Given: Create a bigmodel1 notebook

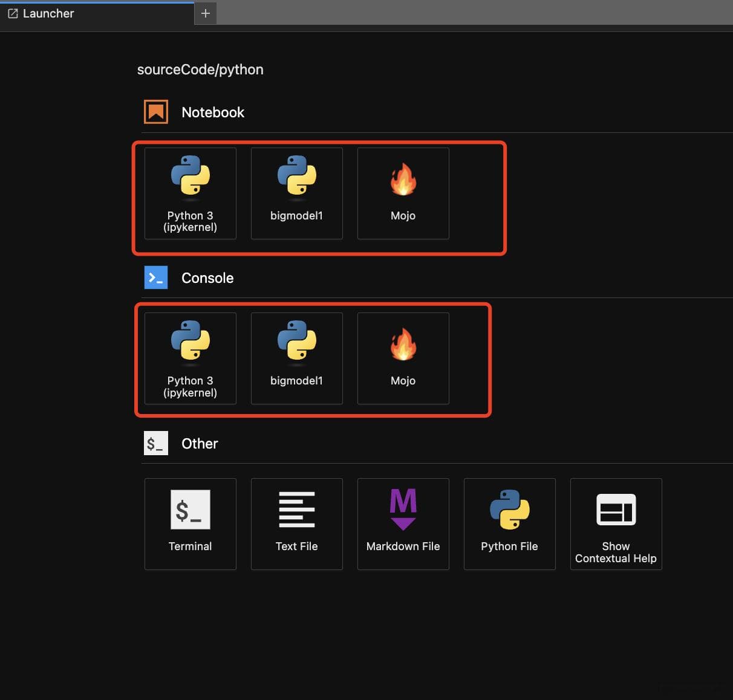Looking at the screenshot, I should click(x=297, y=193).
